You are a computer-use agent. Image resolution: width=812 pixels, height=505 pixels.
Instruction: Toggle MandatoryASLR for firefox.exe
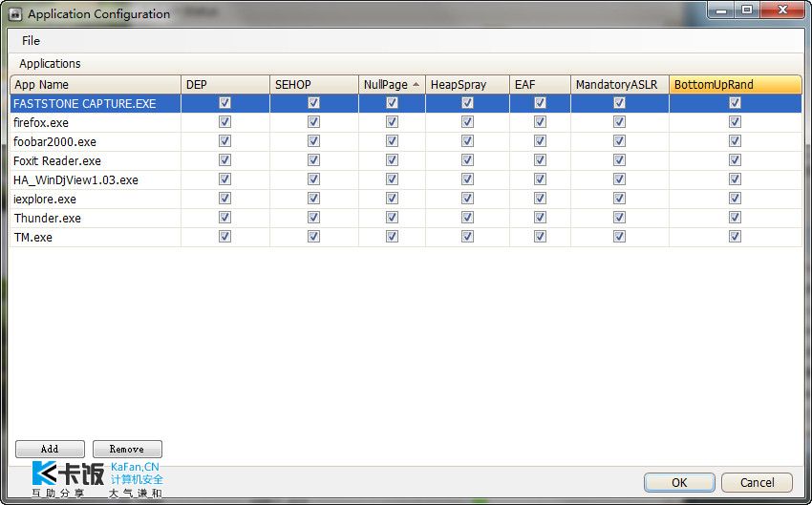pos(619,121)
